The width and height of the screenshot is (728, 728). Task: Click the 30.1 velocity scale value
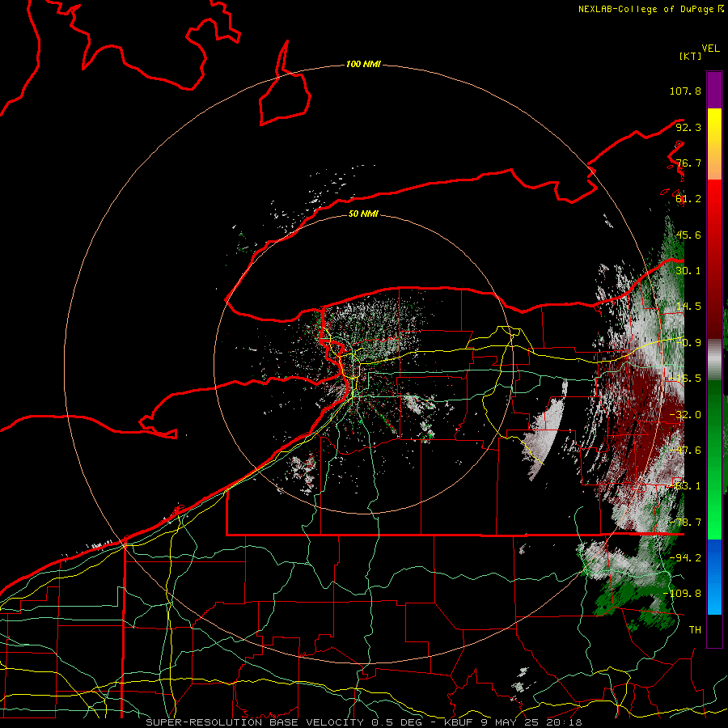click(x=688, y=271)
